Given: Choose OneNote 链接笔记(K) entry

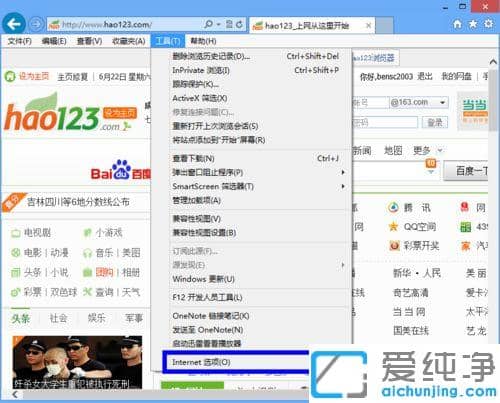Looking at the screenshot, I should (x=256, y=316).
